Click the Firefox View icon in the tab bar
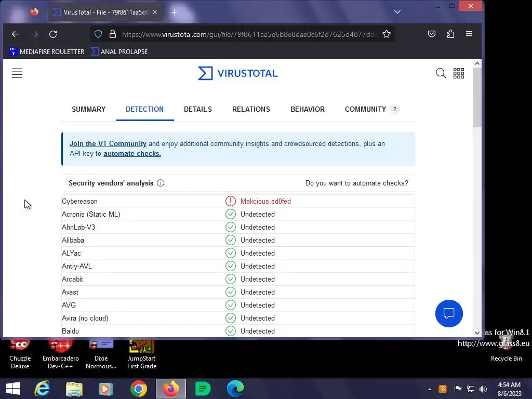 (x=34, y=12)
